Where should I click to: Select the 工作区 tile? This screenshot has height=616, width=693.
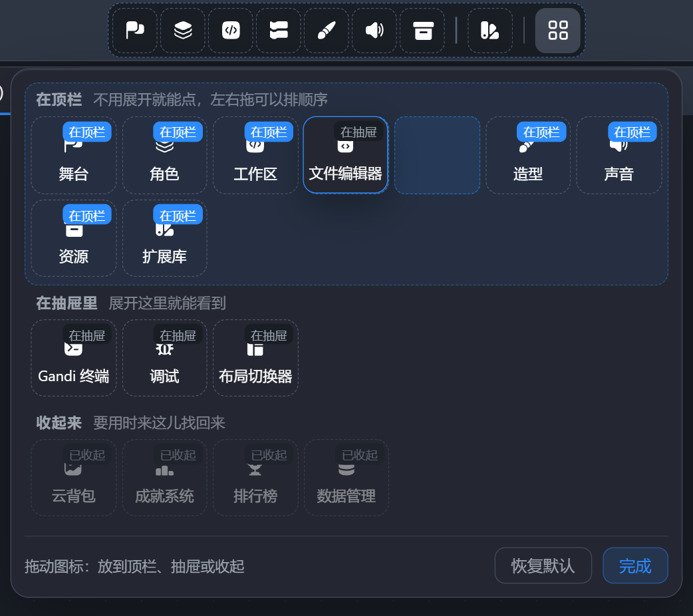point(255,155)
